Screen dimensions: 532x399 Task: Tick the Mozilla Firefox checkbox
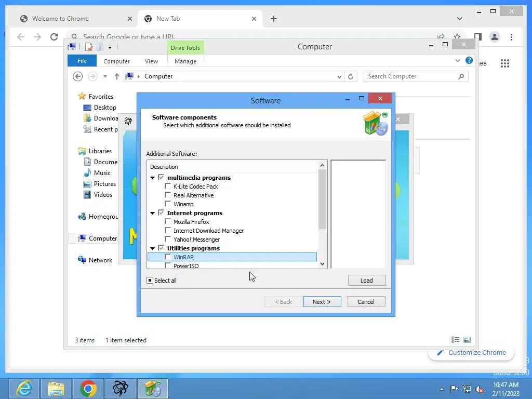click(168, 221)
